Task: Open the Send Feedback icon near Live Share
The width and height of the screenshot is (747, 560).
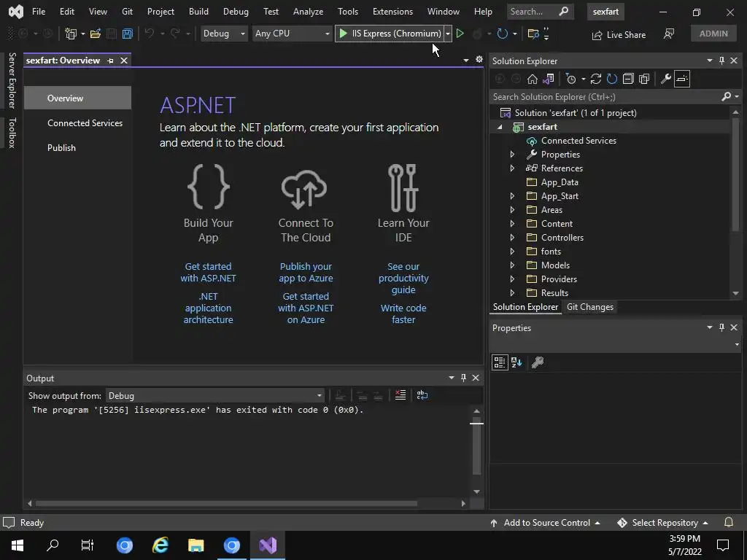Action: point(669,34)
